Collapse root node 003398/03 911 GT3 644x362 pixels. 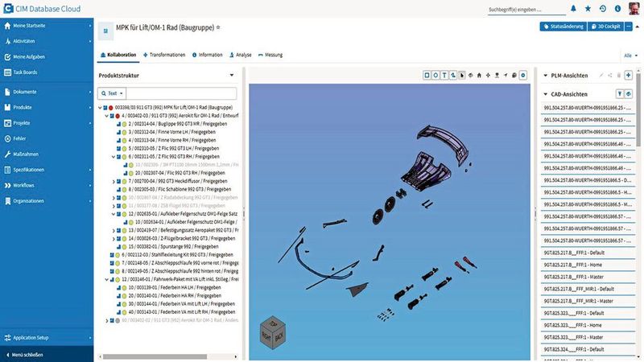pyautogui.click(x=100, y=108)
